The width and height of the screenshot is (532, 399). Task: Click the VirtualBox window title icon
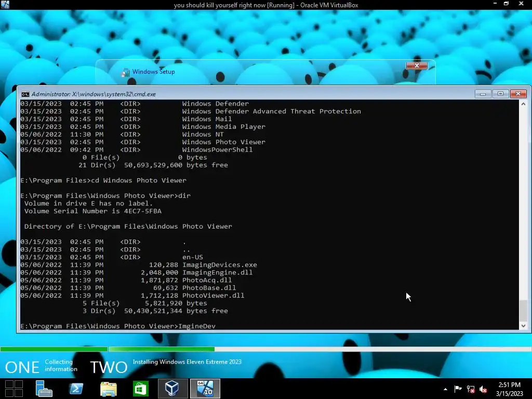pyautogui.click(x=5, y=5)
